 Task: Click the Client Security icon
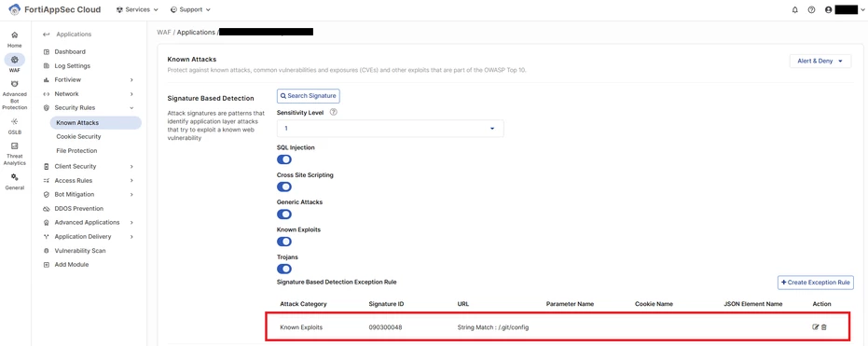coord(47,166)
